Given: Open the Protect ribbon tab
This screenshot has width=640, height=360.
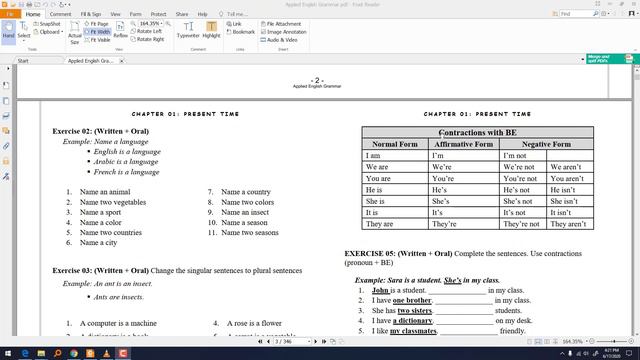Looking at the screenshot, I should 158,14.
